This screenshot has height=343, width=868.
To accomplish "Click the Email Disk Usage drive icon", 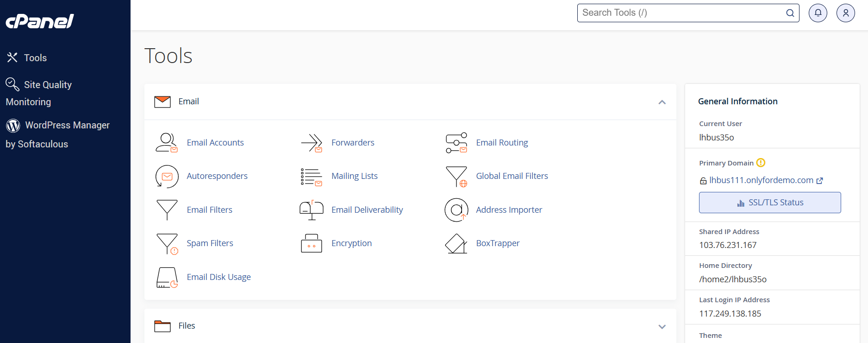I will point(167,278).
